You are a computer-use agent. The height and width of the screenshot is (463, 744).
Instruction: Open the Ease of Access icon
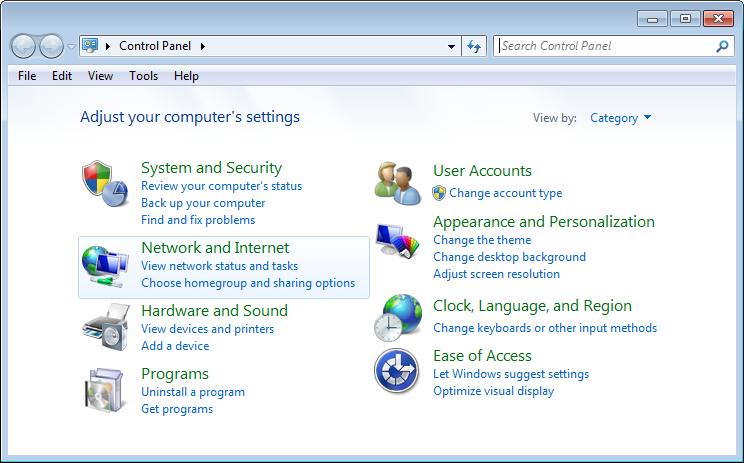(x=397, y=371)
